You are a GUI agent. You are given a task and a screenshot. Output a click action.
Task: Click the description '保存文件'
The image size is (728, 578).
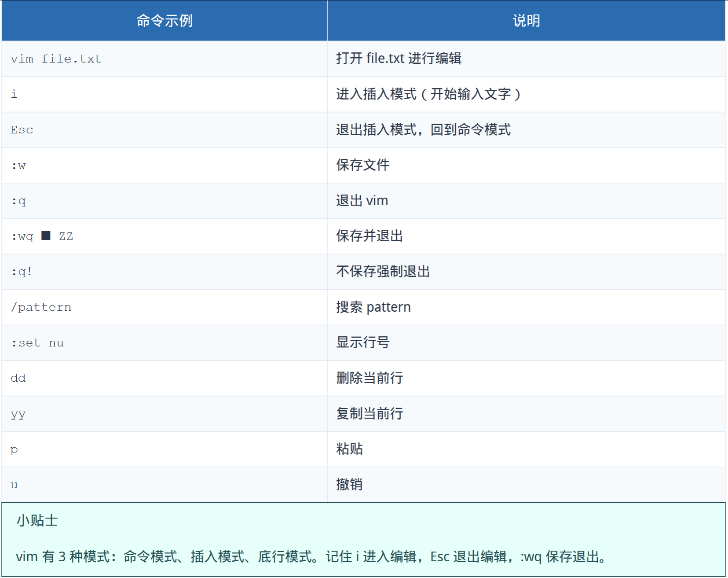pos(363,165)
